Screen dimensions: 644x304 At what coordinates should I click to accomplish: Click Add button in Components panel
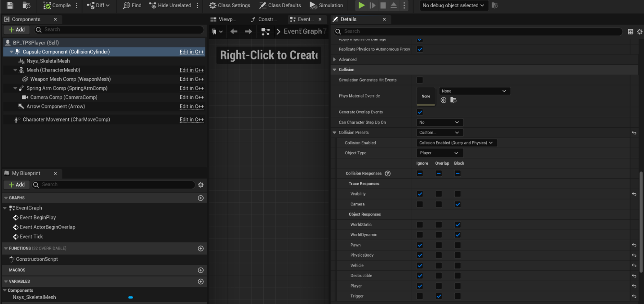click(17, 30)
